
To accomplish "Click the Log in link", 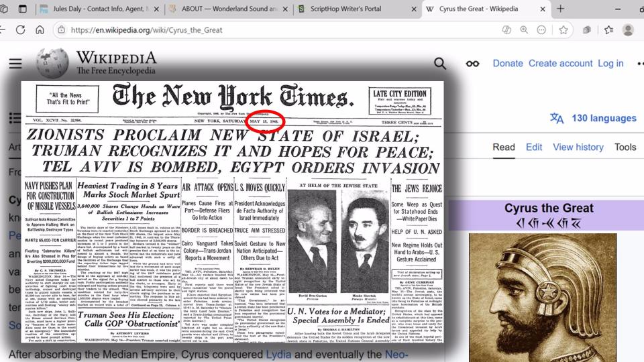I will point(610,63).
